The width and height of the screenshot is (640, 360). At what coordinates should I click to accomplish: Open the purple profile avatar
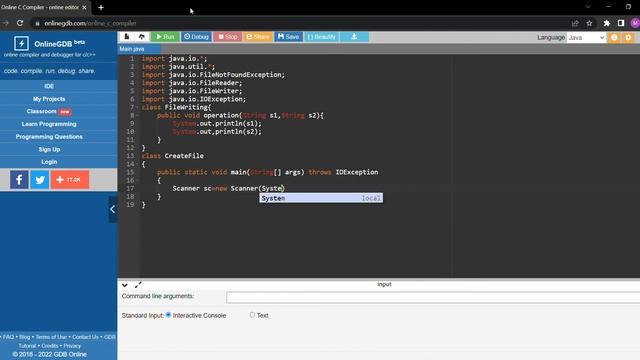click(635, 23)
